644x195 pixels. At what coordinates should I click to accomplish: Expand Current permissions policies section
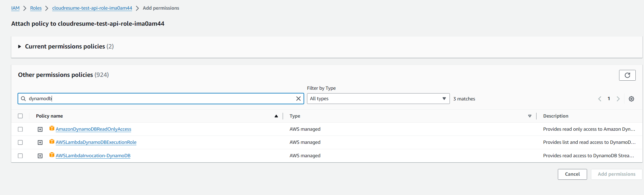click(x=20, y=47)
